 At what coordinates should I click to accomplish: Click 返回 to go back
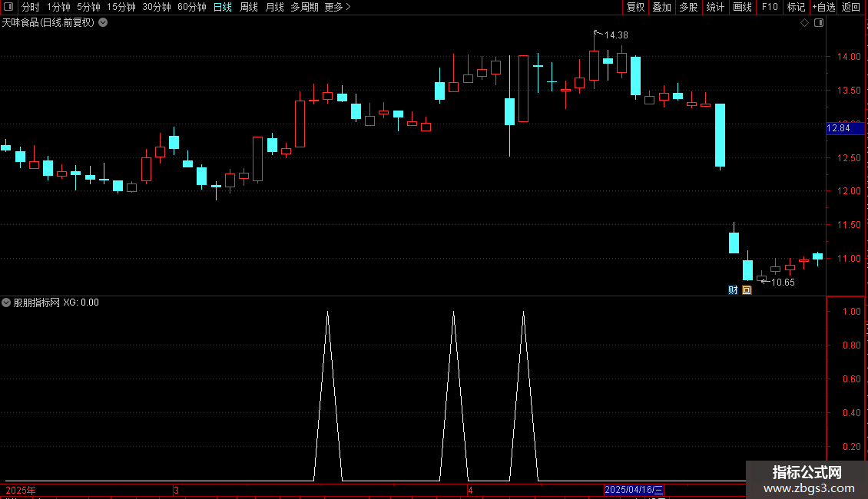pyautogui.click(x=851, y=7)
